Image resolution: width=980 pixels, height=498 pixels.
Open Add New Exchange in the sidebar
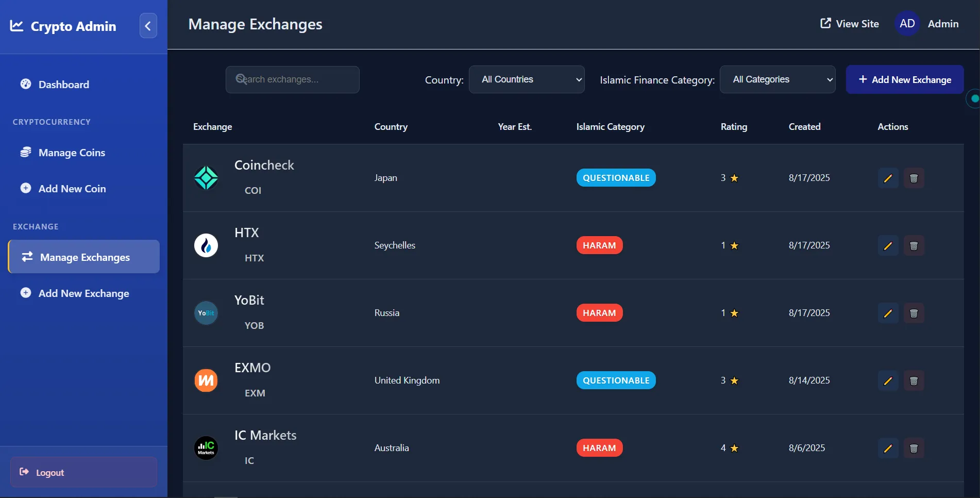(x=83, y=293)
